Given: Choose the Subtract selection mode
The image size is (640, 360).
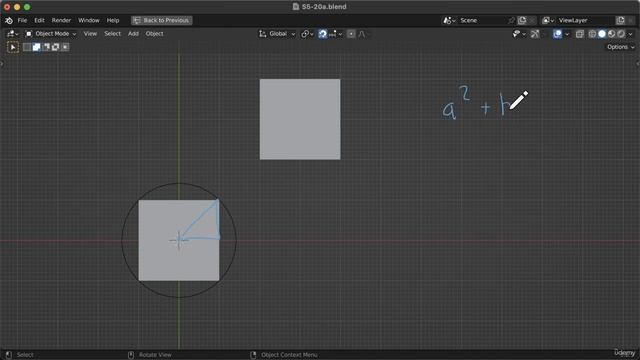Looking at the screenshot, I should click(x=46, y=47).
